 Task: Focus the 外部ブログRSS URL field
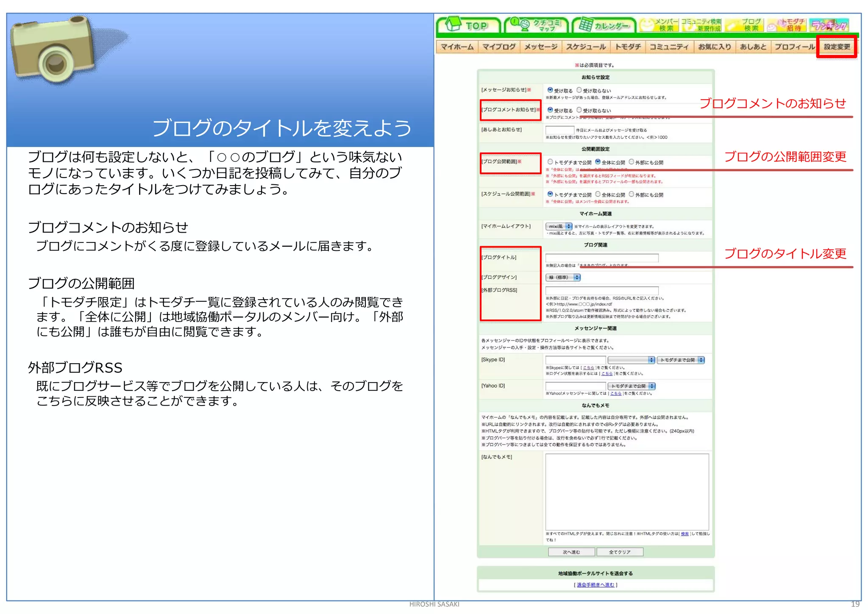[602, 290]
